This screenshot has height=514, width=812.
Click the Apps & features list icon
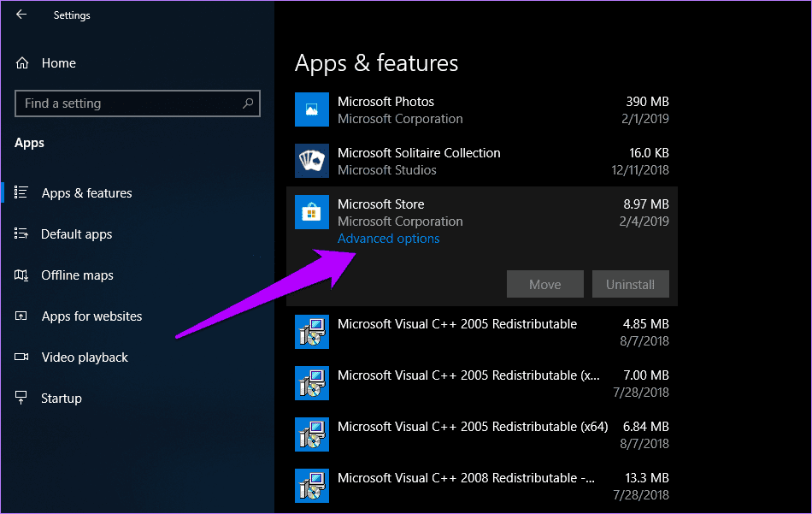click(21, 192)
